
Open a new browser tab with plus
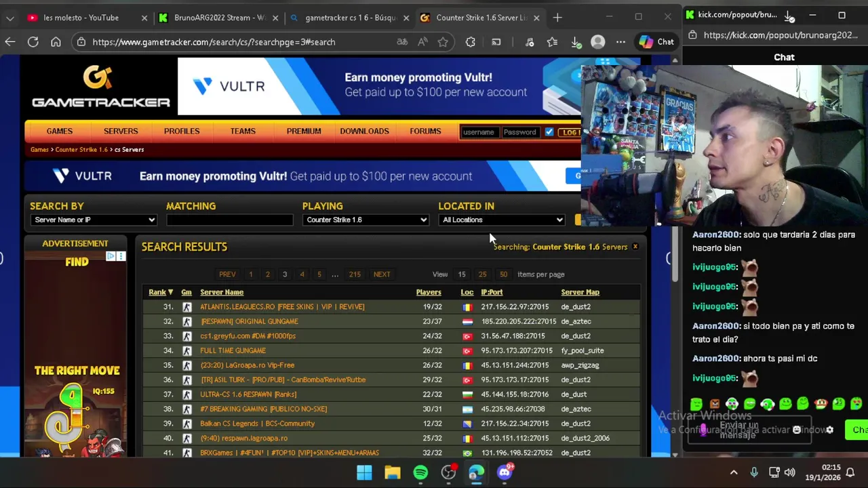[557, 18]
